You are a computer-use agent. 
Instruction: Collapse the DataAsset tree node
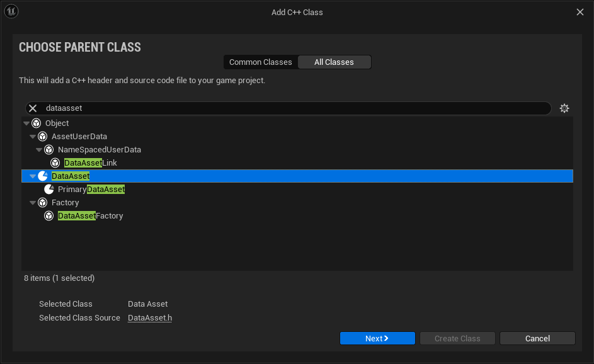33,176
